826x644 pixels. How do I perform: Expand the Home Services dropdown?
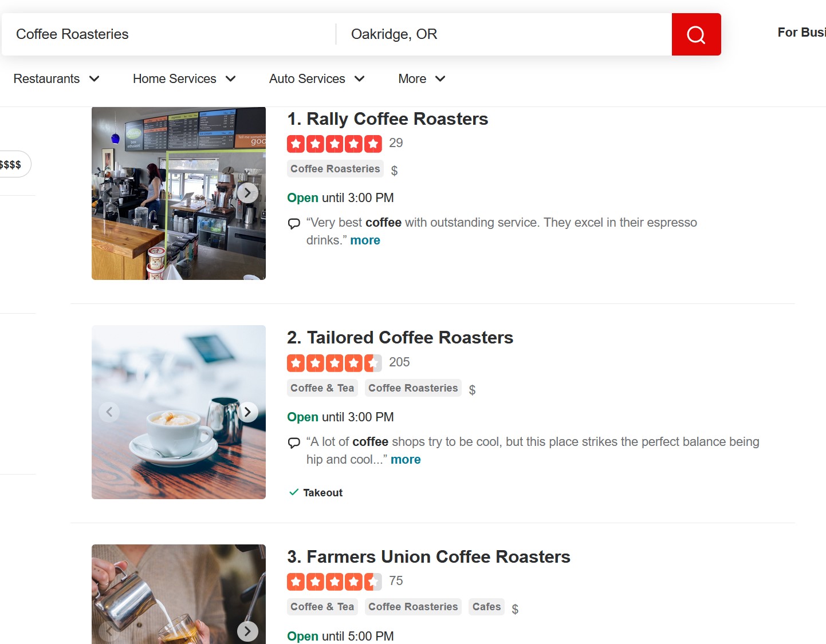184,79
